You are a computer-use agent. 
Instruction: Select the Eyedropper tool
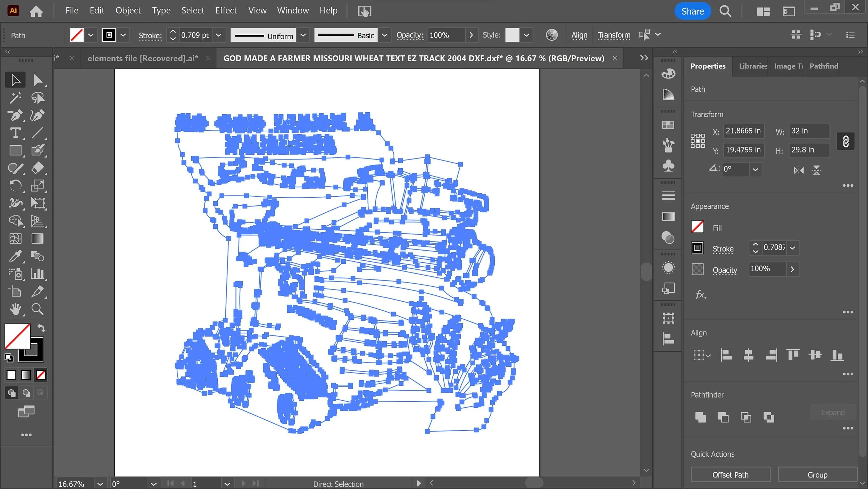pos(15,256)
